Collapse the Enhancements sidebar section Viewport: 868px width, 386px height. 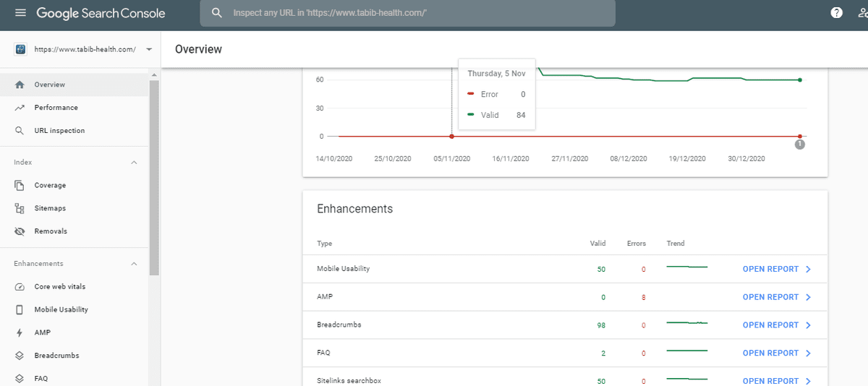(134, 264)
